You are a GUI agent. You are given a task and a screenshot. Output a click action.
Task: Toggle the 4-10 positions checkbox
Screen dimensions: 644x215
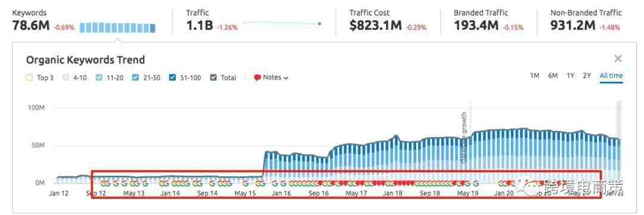point(66,77)
